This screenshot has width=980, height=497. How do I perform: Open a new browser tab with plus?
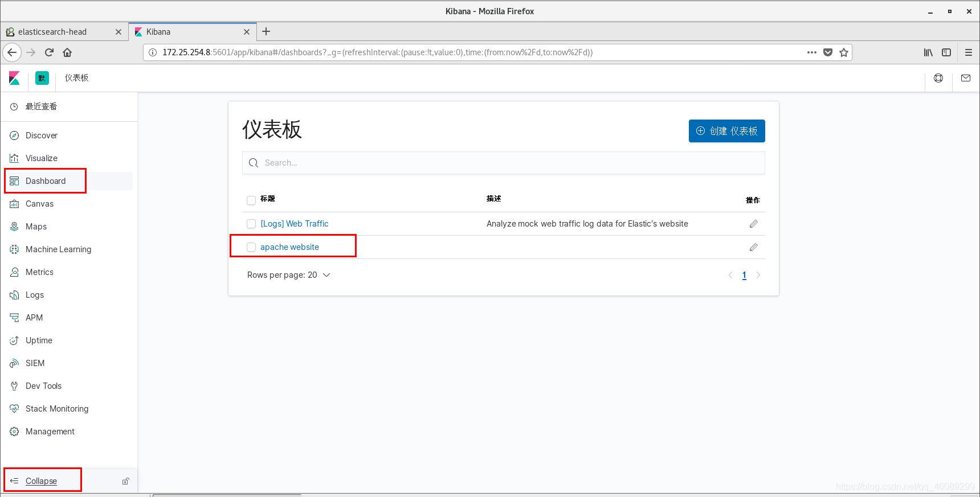[x=266, y=32]
